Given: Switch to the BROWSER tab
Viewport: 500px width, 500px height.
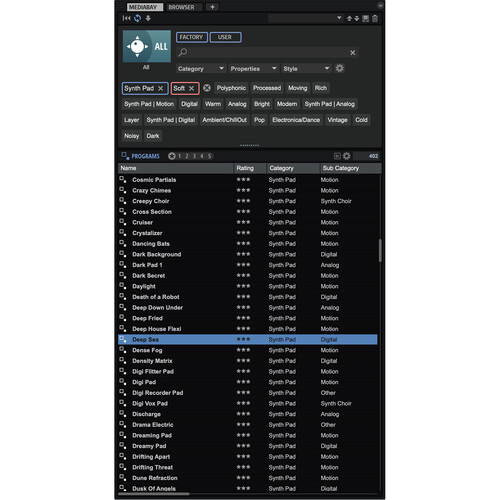Looking at the screenshot, I should (181, 7).
